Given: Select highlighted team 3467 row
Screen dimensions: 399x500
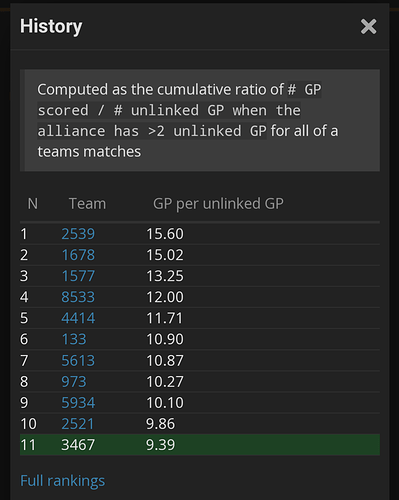Looking at the screenshot, I should 200,445.
